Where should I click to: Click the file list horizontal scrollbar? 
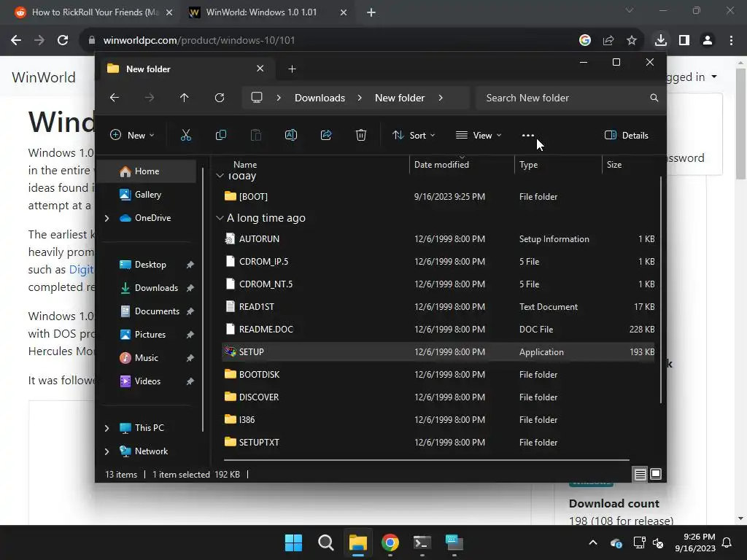(x=426, y=460)
